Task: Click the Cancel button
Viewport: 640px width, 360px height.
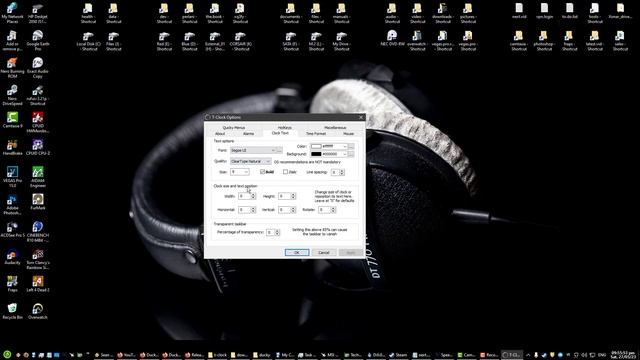Action: coord(324,253)
